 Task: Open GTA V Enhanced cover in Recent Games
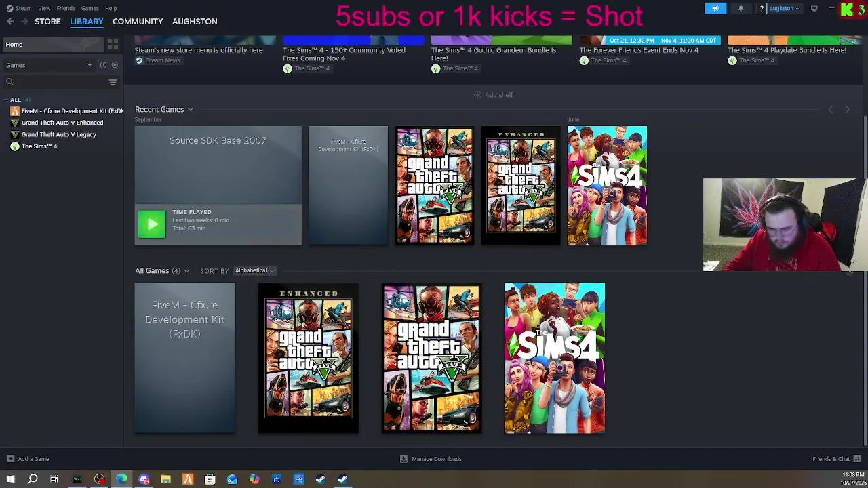[x=521, y=185]
